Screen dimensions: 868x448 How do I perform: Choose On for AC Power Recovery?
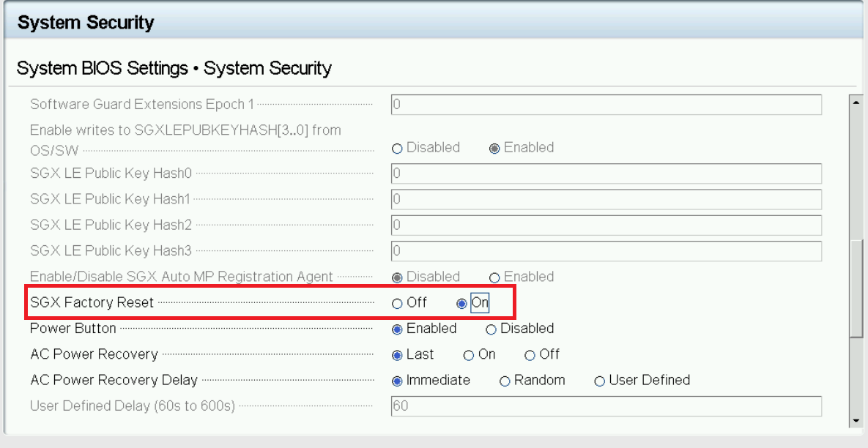click(469, 355)
